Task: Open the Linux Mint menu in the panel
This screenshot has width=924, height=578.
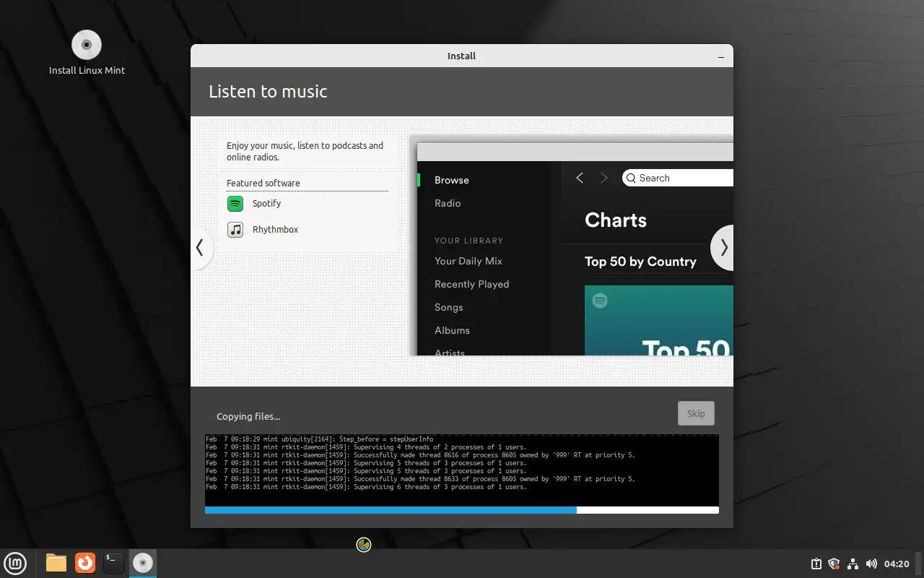Action: tap(14, 563)
